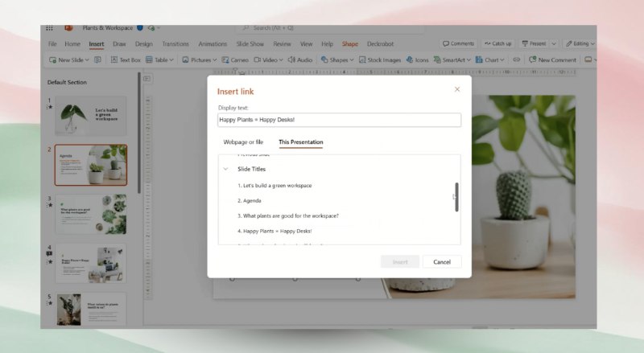Click the slide list scrollbar in dialog

[x=456, y=197]
